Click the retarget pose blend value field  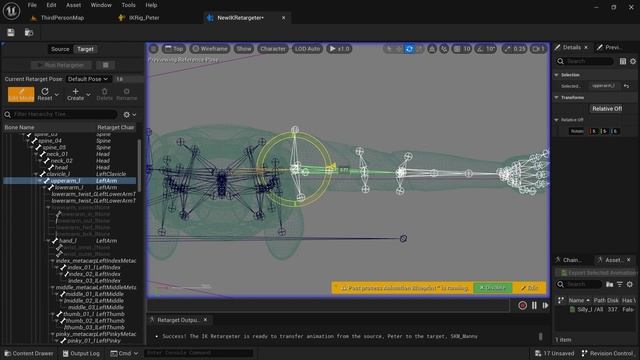129,79
